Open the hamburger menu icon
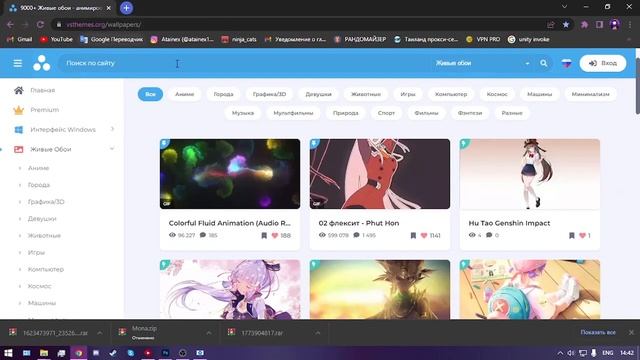The image size is (640, 360). tap(18, 63)
